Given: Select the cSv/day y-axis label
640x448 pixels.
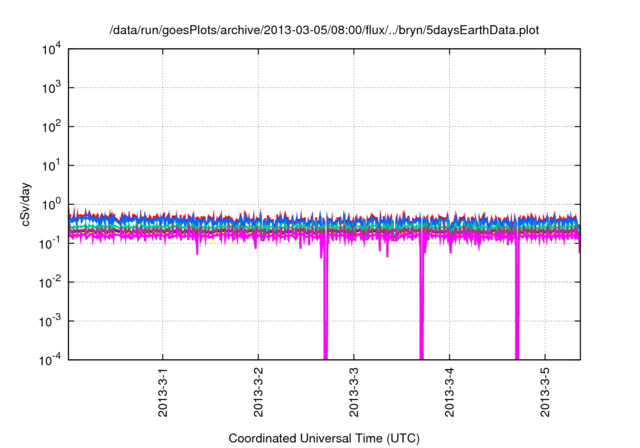Looking at the screenshot, I should pyautogui.click(x=26, y=205).
